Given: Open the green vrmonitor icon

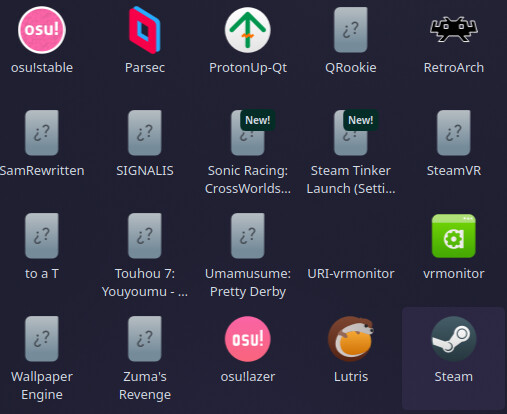Looking at the screenshot, I should pos(454,236).
